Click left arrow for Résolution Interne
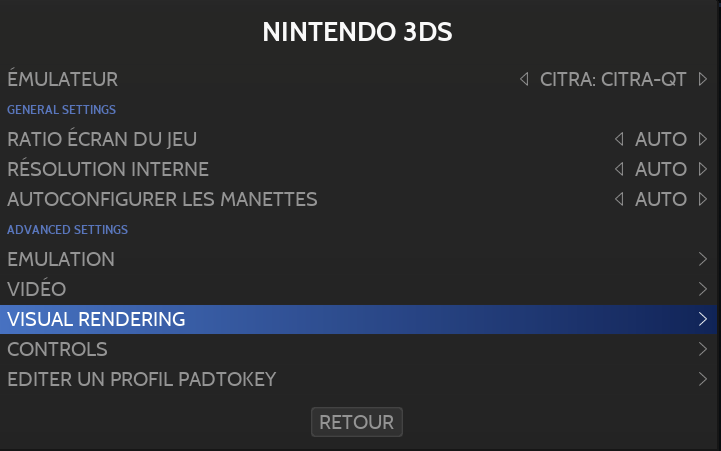Image resolution: width=721 pixels, height=451 pixels. click(x=620, y=169)
